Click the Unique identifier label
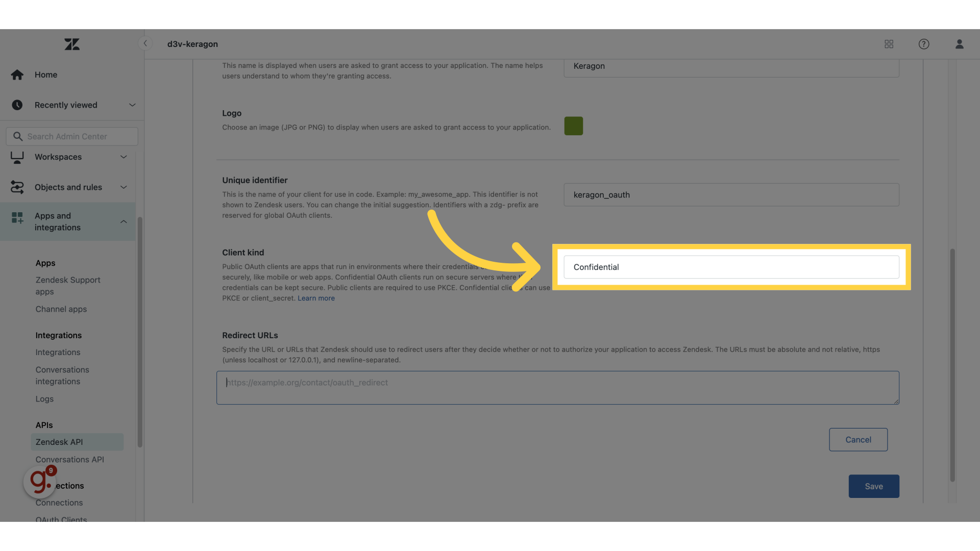980x551 pixels. [255, 181]
